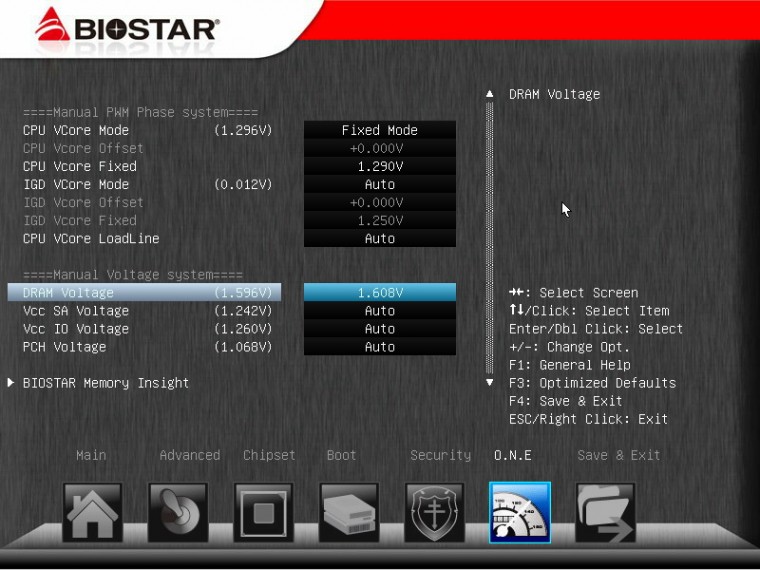This screenshot has height=570, width=760.
Task: Switch to the O.N.E tab label
Action: 512,455
